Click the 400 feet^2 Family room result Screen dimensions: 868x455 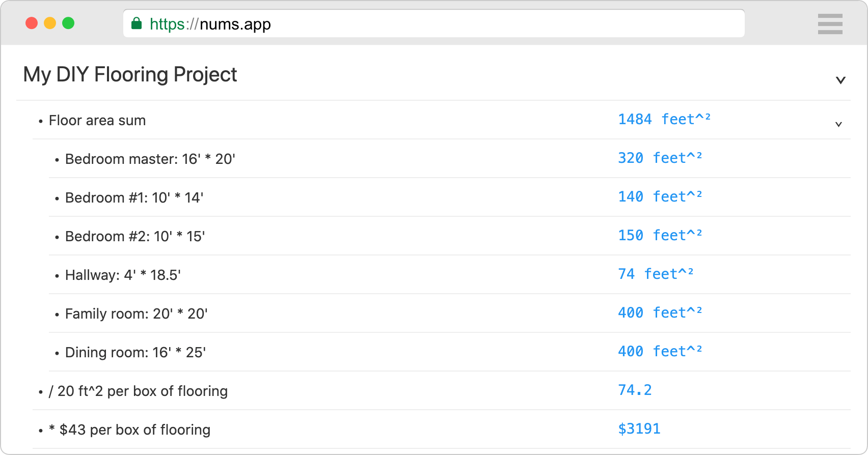660,313
